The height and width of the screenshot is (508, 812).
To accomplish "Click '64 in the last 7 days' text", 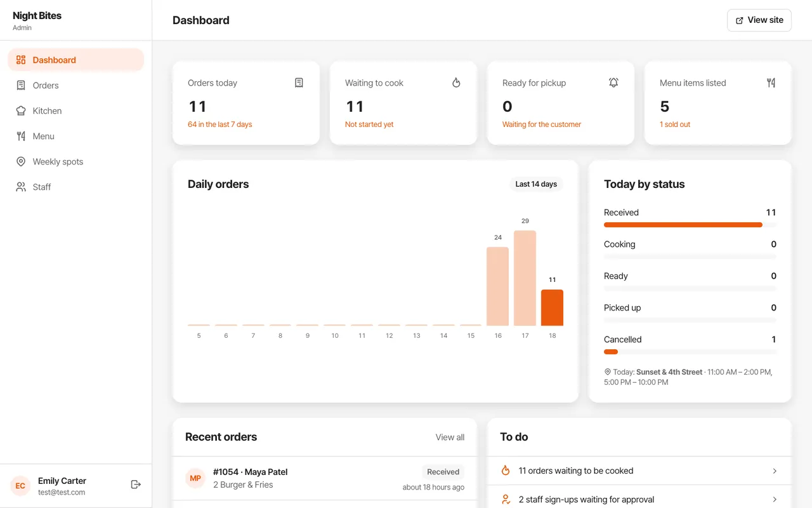I will coord(220,124).
